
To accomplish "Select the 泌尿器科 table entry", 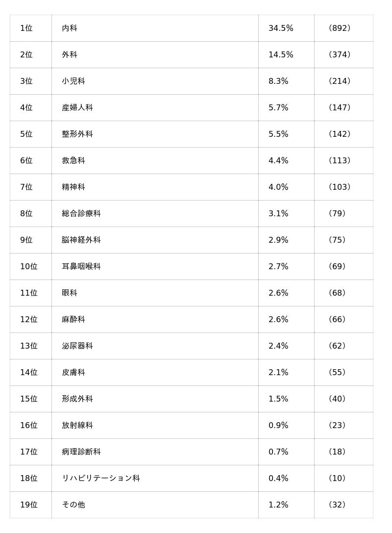I will [77, 346].
